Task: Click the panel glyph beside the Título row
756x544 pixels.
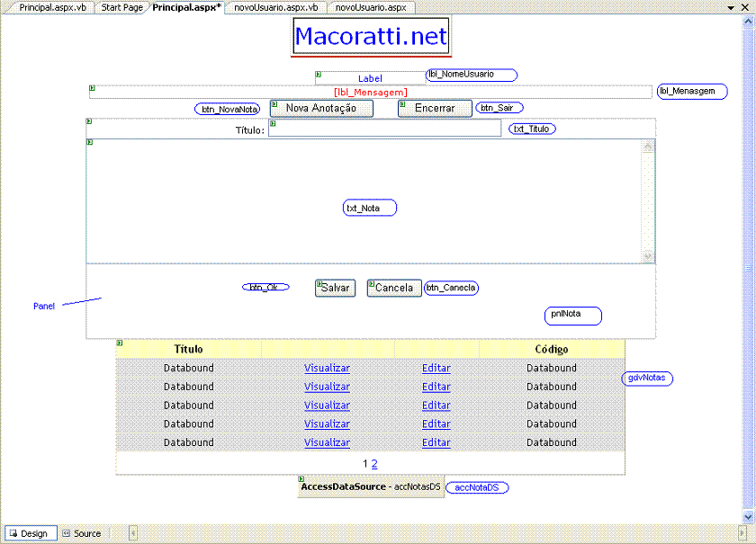Action: pyautogui.click(x=89, y=121)
